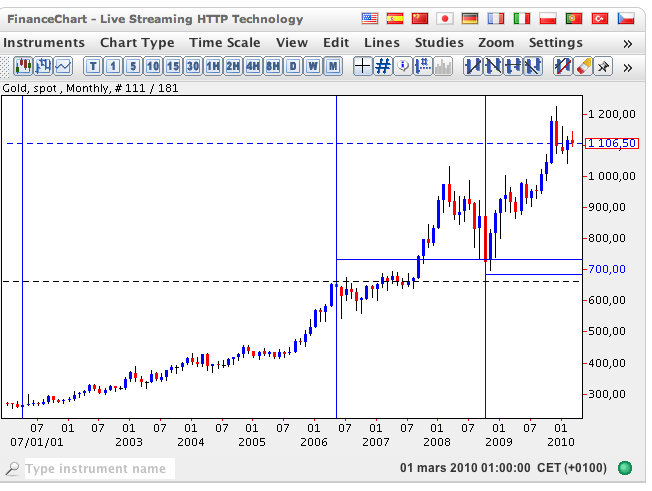Viewport: 652px width, 491px height.
Task: Open the Chart Type dropdown menu
Action: pos(137,43)
